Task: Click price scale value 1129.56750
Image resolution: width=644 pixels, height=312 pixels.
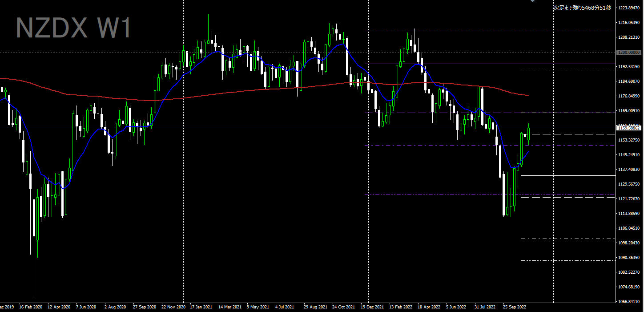Action: click(629, 184)
